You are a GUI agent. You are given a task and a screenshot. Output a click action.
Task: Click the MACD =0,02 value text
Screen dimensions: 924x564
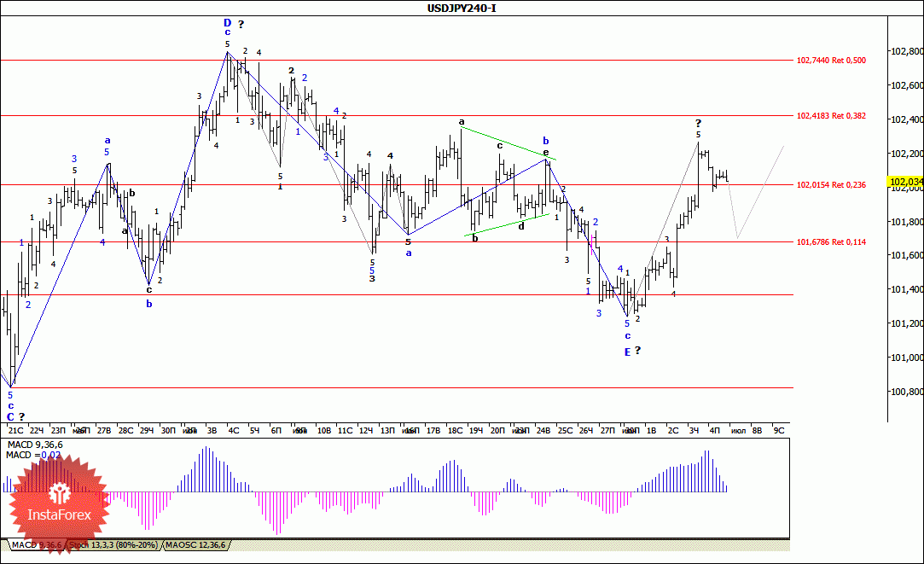point(33,455)
